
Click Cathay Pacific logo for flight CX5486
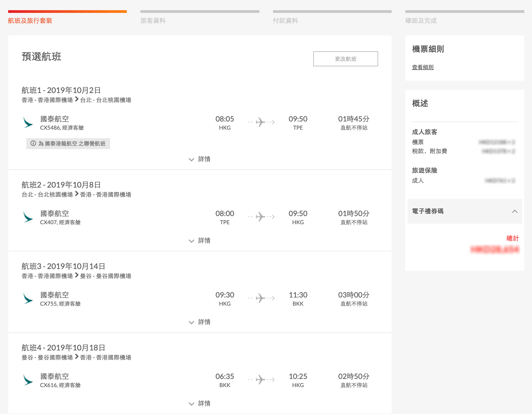(28, 122)
